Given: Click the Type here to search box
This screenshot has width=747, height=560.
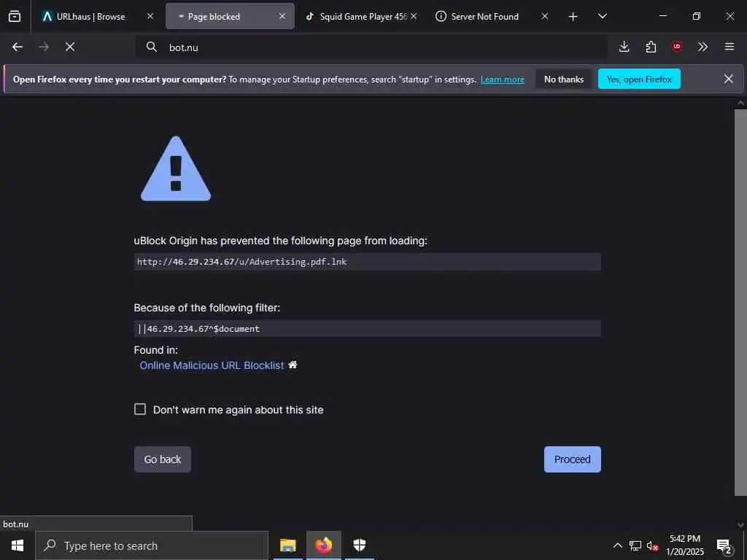Looking at the screenshot, I should pos(152,545).
